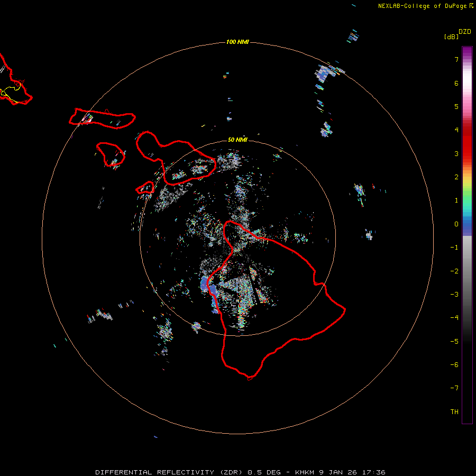Click the 3 dB tick label on scale

456,153
